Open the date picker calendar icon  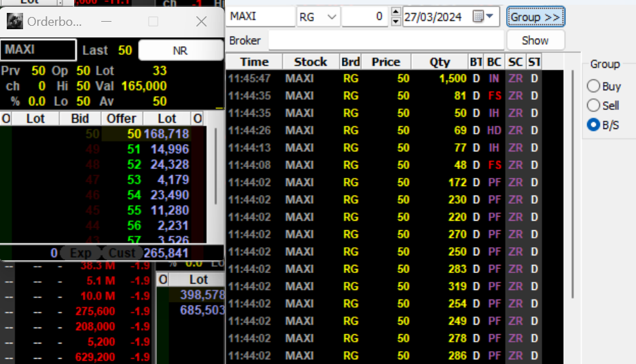tap(478, 16)
